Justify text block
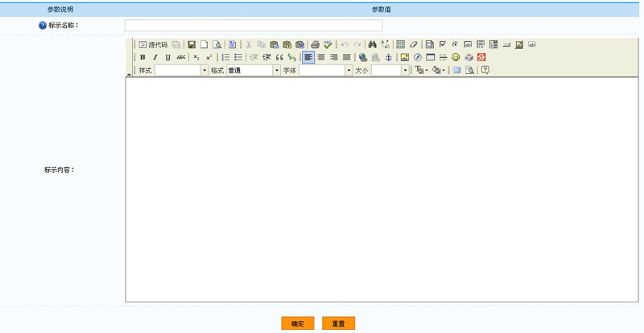The width and height of the screenshot is (644, 333). 347,57
